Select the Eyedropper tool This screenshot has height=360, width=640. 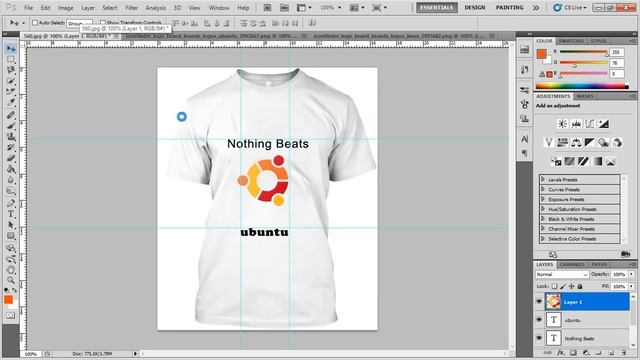(x=11, y=102)
